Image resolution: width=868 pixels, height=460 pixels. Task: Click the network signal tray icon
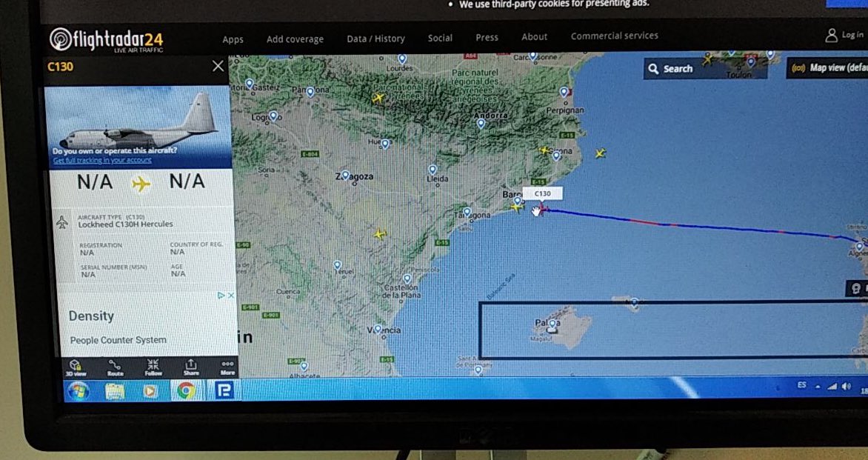(x=832, y=387)
